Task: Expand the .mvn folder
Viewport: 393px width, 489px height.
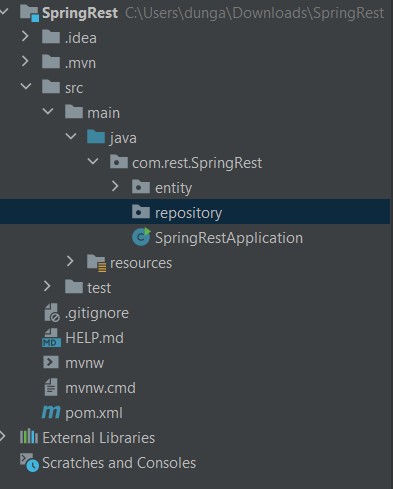Action: (25, 61)
